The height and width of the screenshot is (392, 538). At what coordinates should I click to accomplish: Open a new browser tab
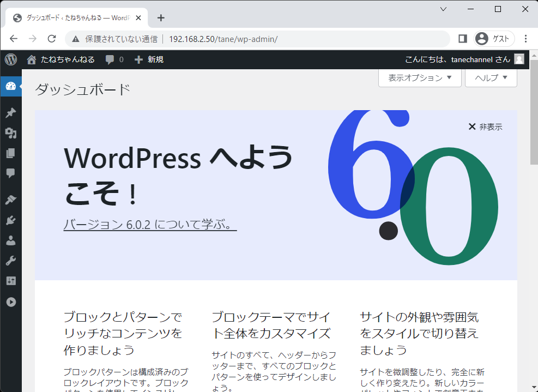click(161, 18)
